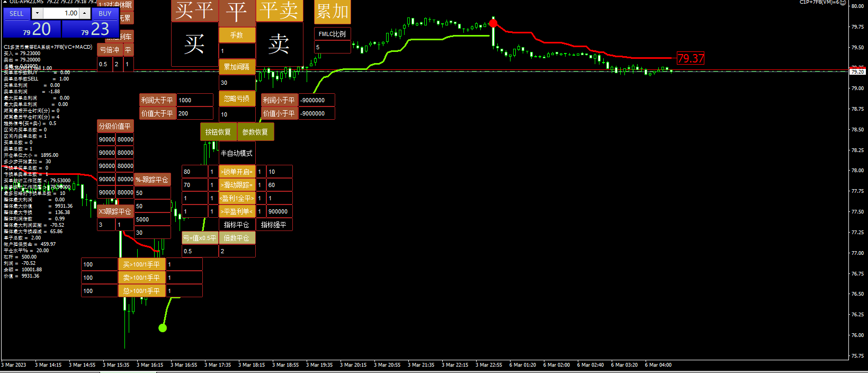The height and width of the screenshot is (373, 868).
Task: Toggle the >滑动跟踪= sliding trailing button
Action: pos(237,185)
